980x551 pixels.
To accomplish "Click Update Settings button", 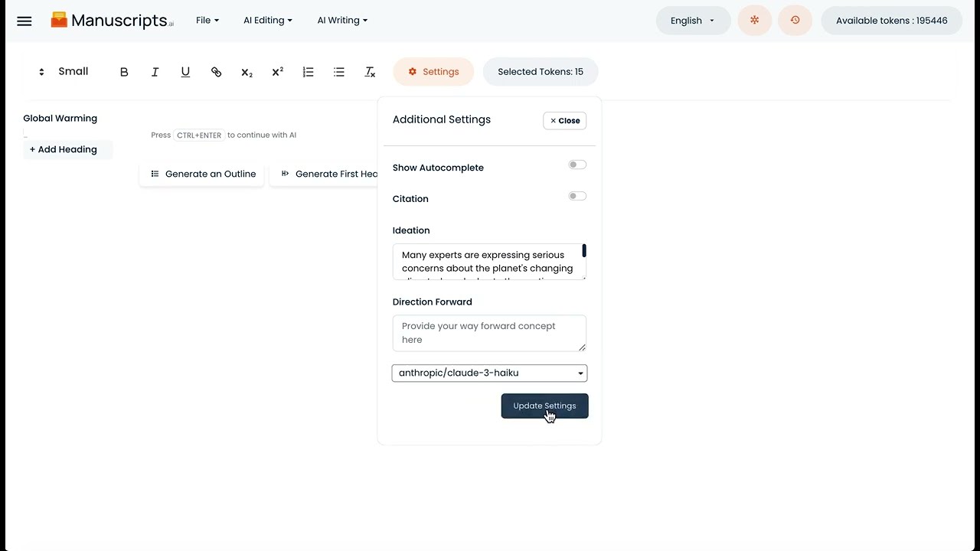I will point(544,406).
